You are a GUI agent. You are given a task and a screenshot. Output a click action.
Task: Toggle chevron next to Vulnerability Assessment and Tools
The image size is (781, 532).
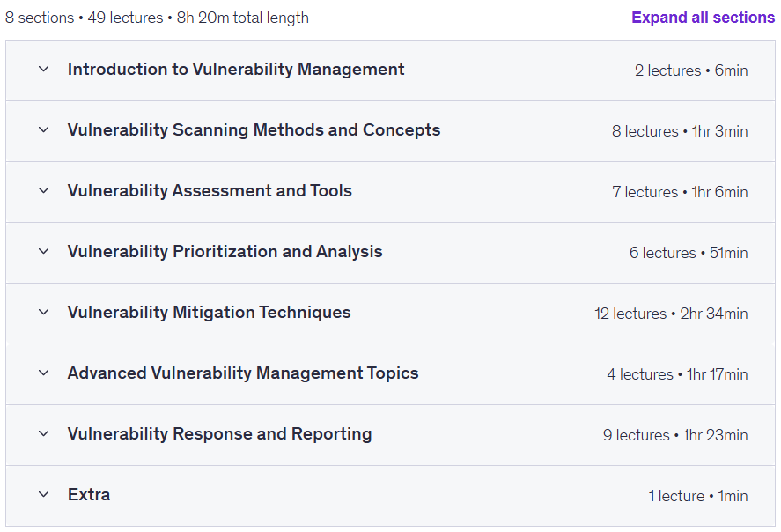coord(44,191)
